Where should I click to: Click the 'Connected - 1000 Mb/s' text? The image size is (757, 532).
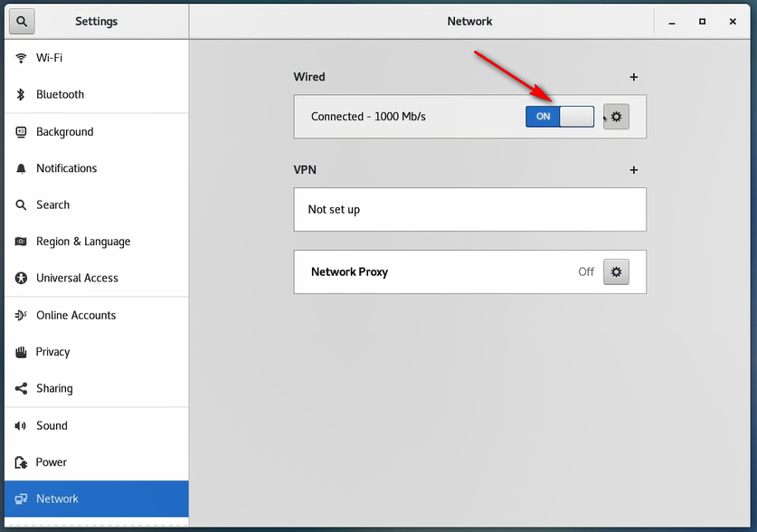click(x=368, y=117)
